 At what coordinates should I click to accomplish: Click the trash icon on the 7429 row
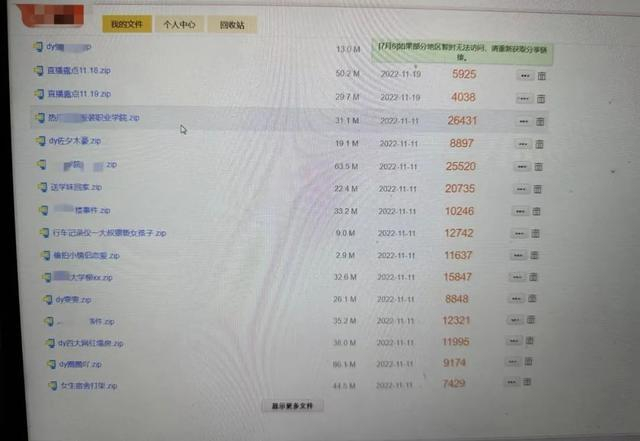point(527,382)
